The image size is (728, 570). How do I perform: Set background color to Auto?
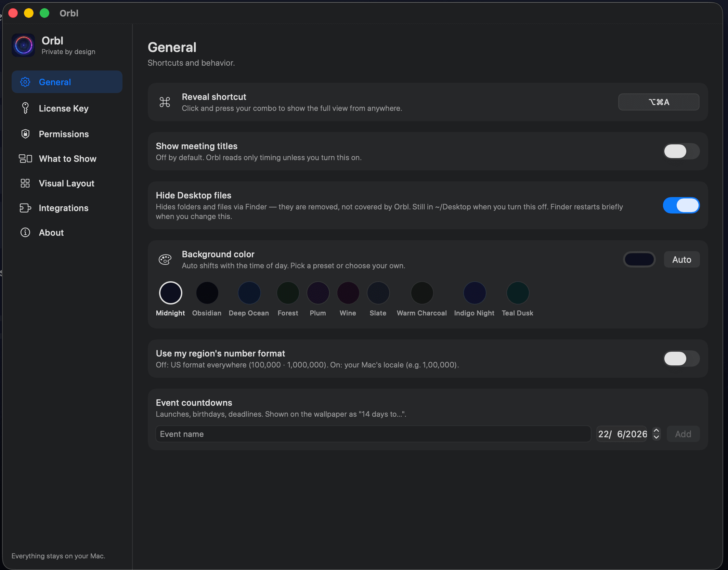coord(682,260)
